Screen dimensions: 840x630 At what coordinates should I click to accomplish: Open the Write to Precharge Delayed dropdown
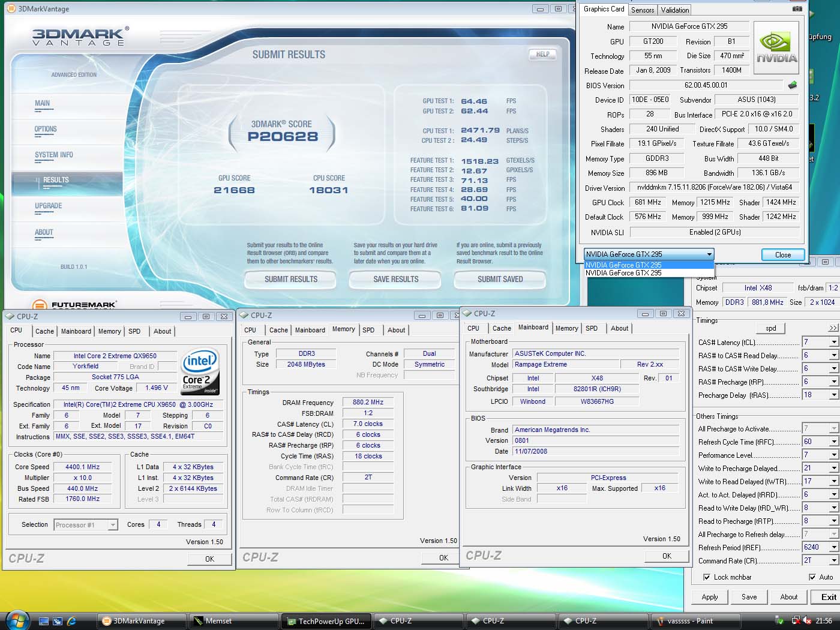point(833,468)
